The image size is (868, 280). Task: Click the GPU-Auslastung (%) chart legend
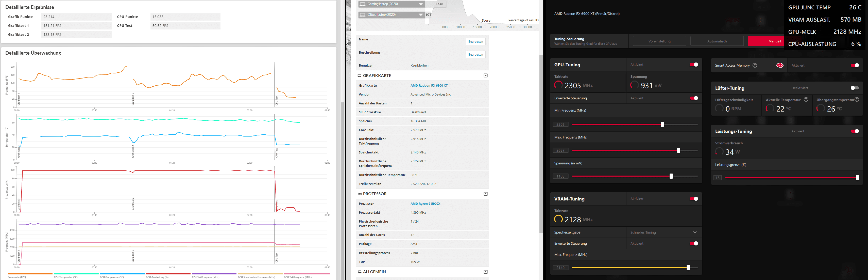pyautogui.click(x=168, y=276)
